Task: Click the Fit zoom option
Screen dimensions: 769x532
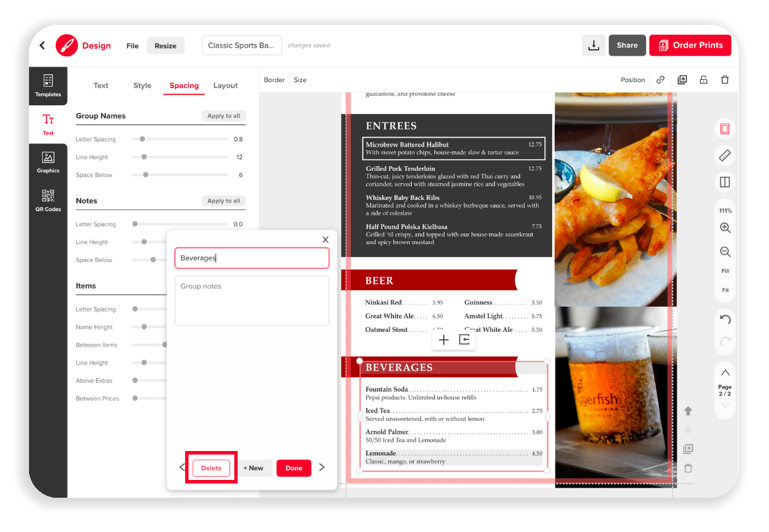Action: (x=725, y=290)
